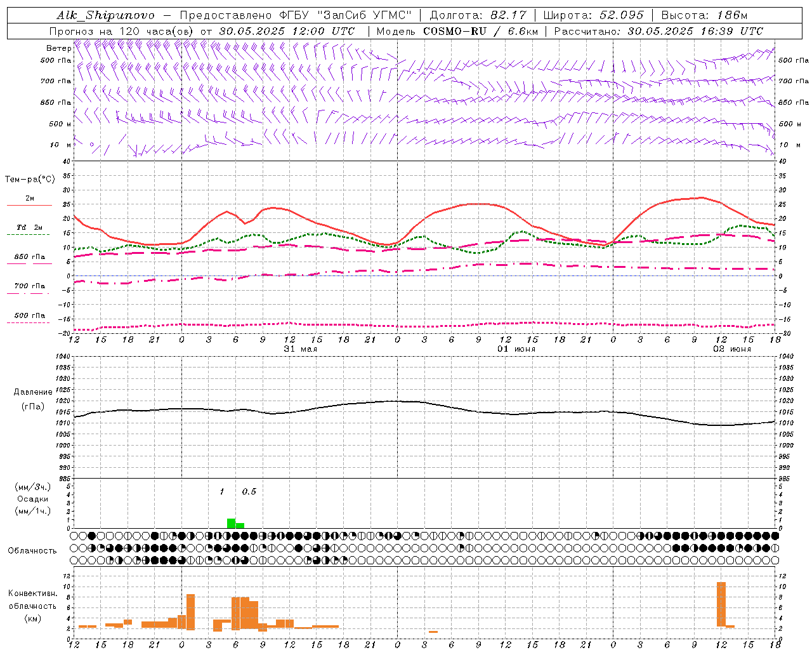
Task: Click the Осадки precipitation label
Action: pyautogui.click(x=33, y=499)
